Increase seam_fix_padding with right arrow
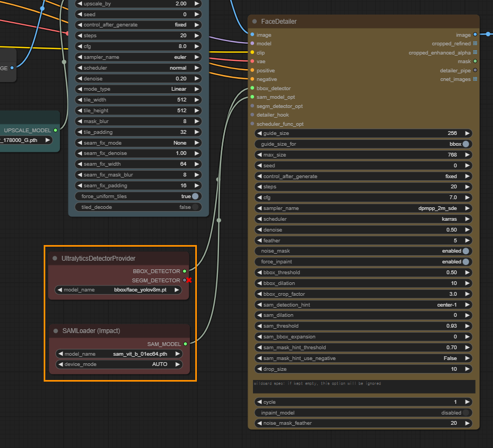 (x=197, y=186)
